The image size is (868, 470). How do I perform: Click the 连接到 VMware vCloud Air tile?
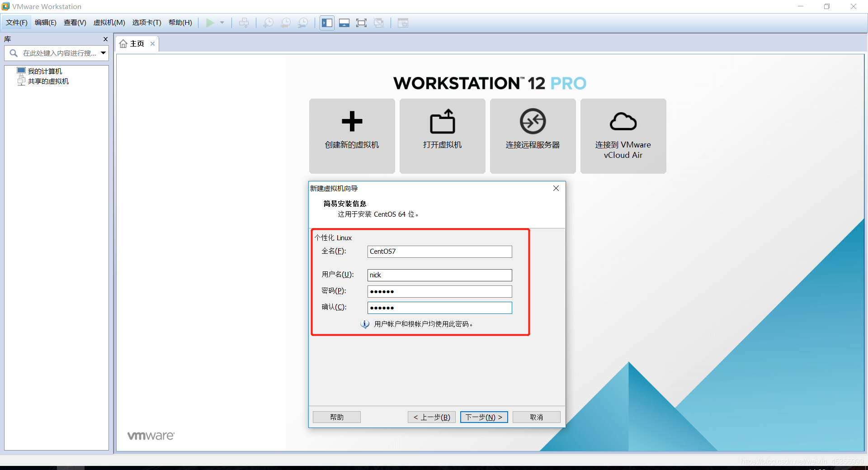(x=623, y=136)
